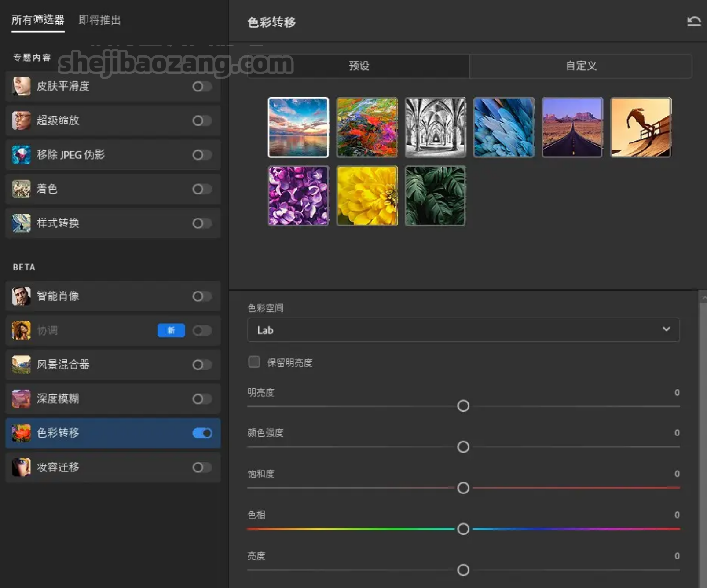Select the 预设 tab
This screenshot has height=588, width=707.
[x=359, y=66]
